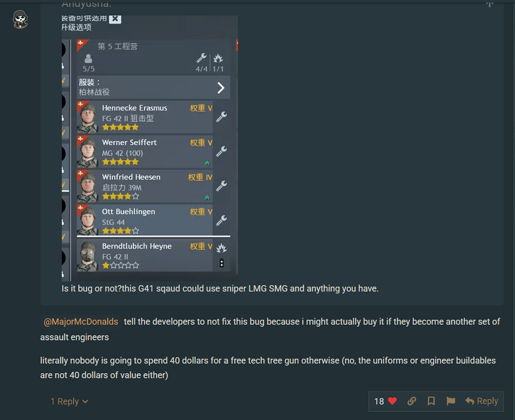The width and height of the screenshot is (515, 420).
Task: Jump to quoted post via up arrow
Action: tap(490, 4)
